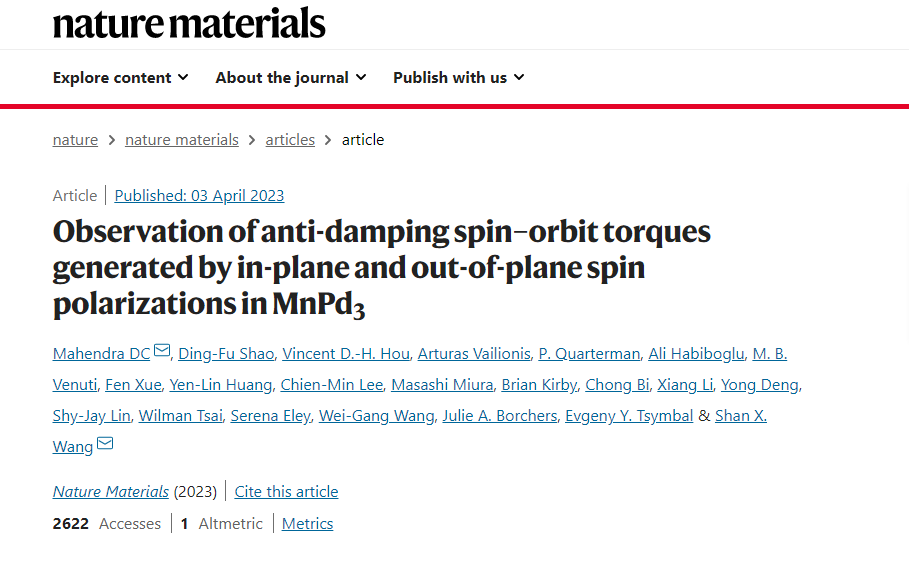
Task: Select author Julie A. Borchers
Action: click(x=500, y=416)
